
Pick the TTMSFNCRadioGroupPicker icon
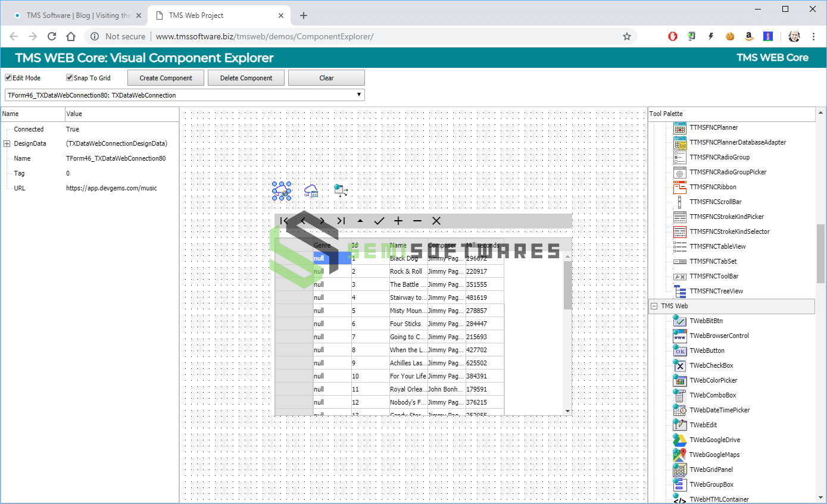(x=679, y=173)
